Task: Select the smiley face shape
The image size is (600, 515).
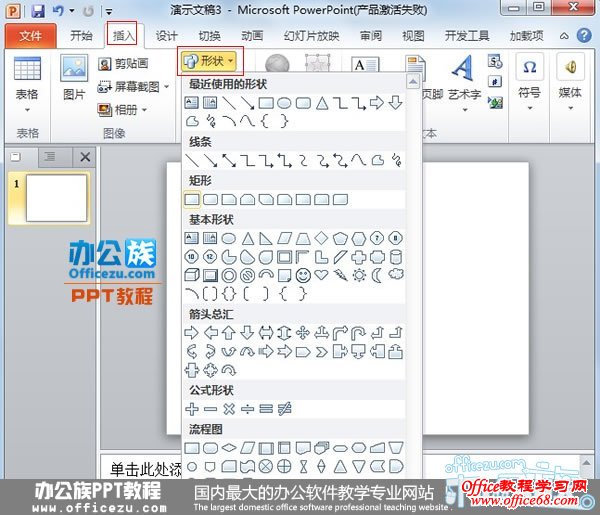Action: [x=303, y=275]
